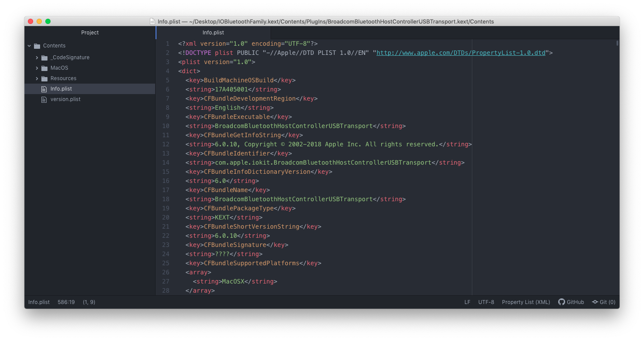The width and height of the screenshot is (644, 341).
Task: Click CFBundleSupportedPlatforms key on line 25
Action: click(251, 263)
